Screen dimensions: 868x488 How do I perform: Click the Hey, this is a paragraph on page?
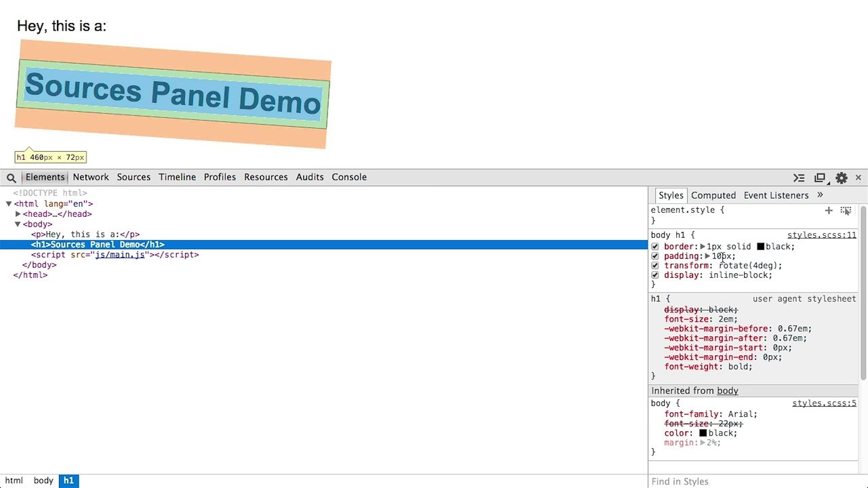click(x=62, y=26)
